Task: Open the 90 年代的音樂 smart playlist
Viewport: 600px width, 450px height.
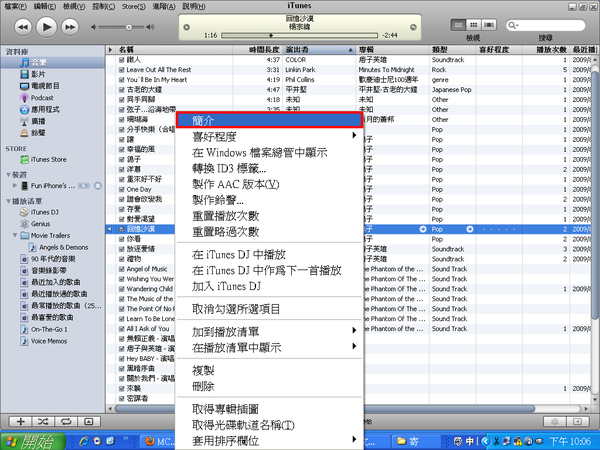Action: point(53,259)
